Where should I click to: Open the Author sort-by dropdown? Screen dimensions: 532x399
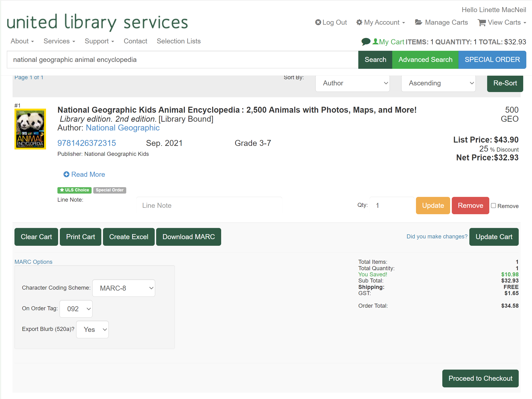click(352, 83)
